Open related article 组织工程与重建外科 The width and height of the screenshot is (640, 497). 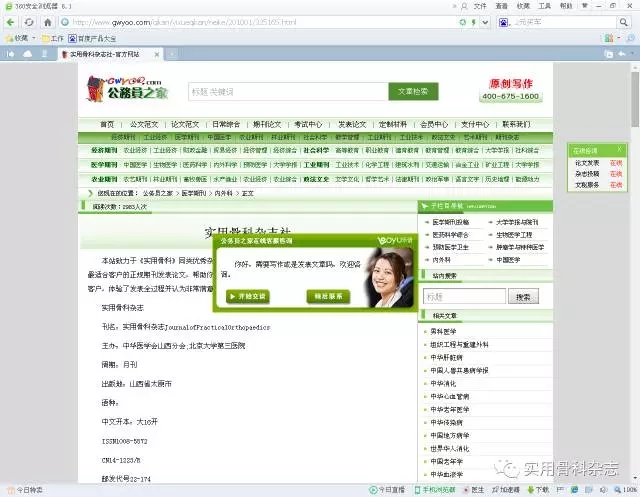(459, 344)
